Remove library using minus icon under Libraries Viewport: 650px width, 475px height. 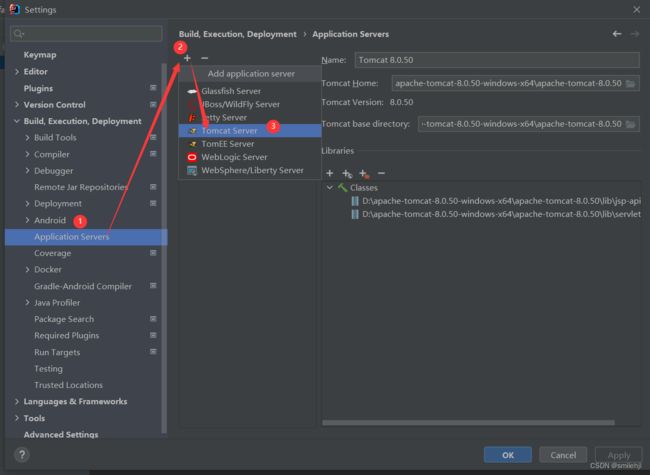point(381,173)
